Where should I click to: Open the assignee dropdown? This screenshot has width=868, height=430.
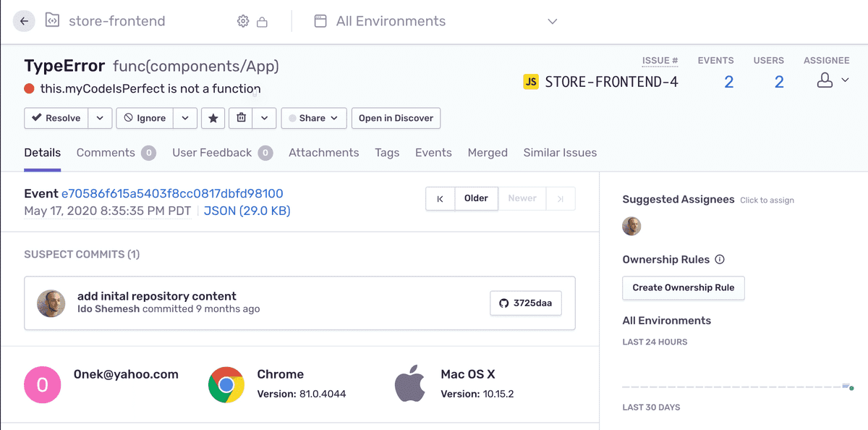(x=833, y=80)
